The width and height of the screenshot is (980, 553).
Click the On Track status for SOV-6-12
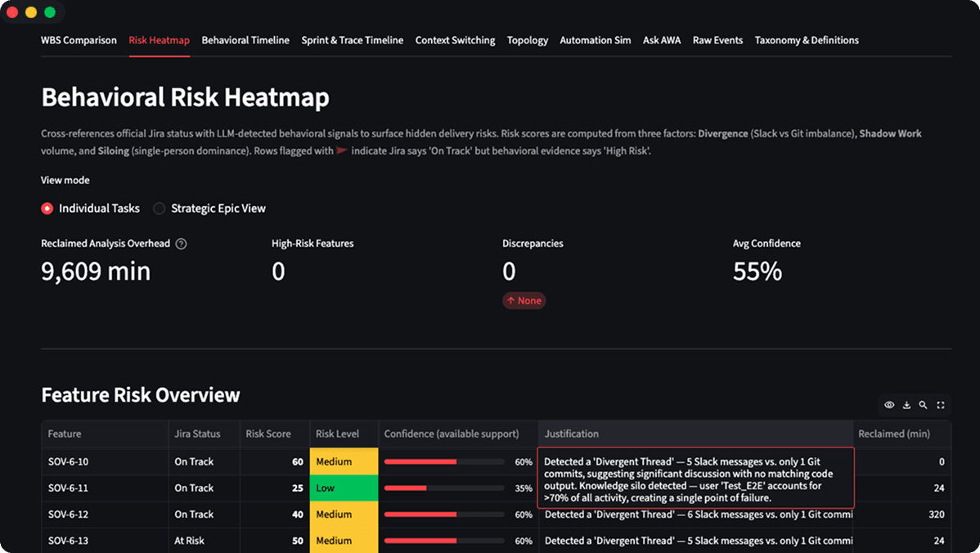coord(204,515)
